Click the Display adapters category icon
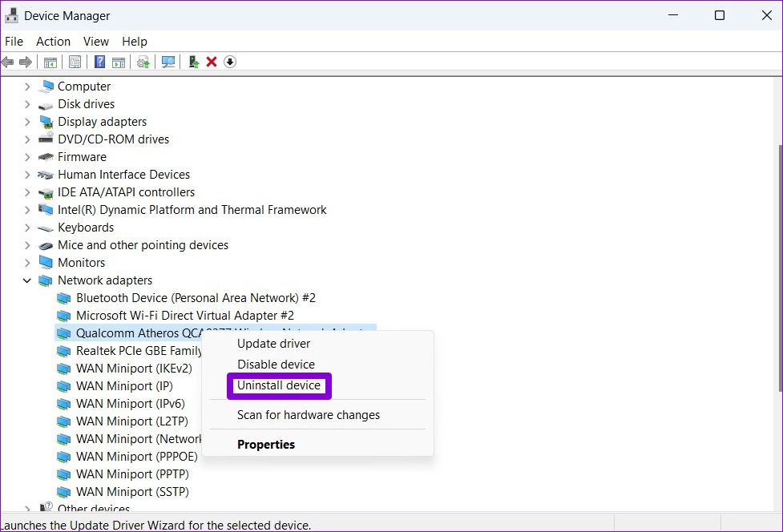Screen dimensions: 783x532 tap(46, 122)
